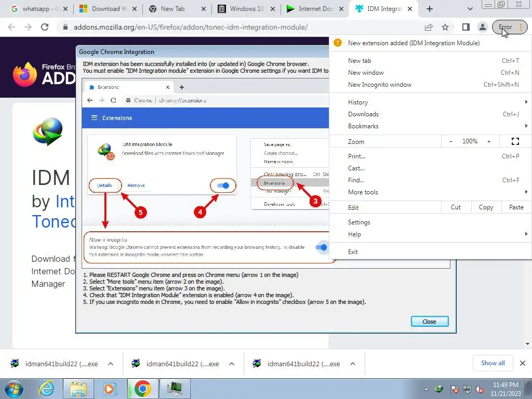The width and height of the screenshot is (532, 399).
Task: Select Exit menu item
Action: pos(431,252)
